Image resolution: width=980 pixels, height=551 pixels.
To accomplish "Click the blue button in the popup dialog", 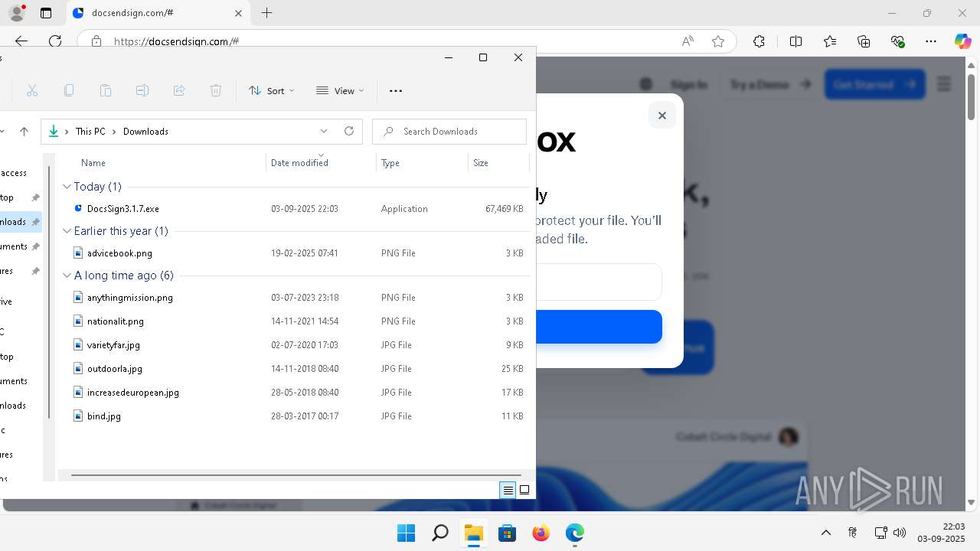I will point(599,327).
